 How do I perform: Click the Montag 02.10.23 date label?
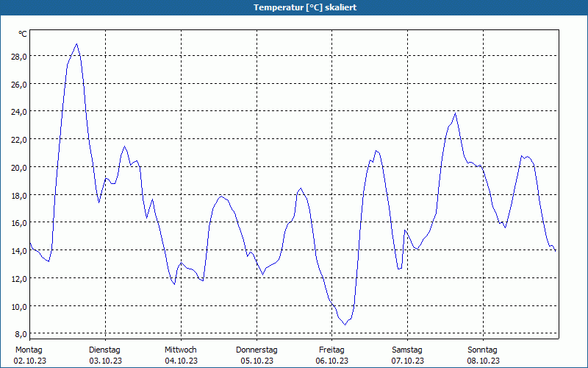pyautogui.click(x=29, y=355)
